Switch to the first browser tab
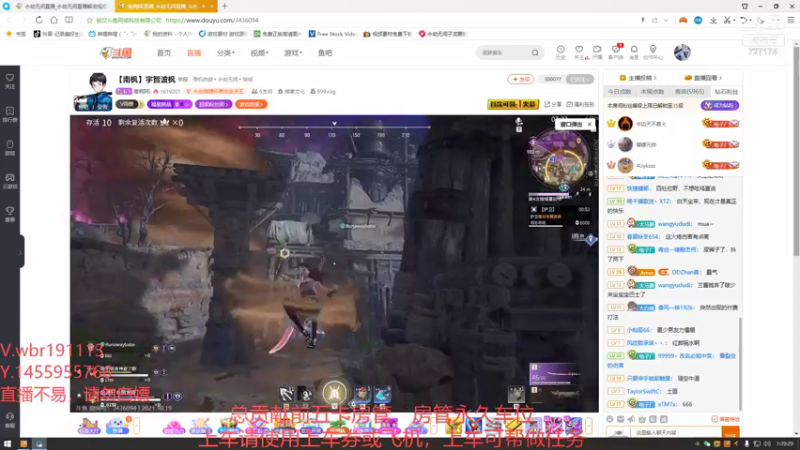The width and height of the screenshot is (800, 450). (x=60, y=6)
